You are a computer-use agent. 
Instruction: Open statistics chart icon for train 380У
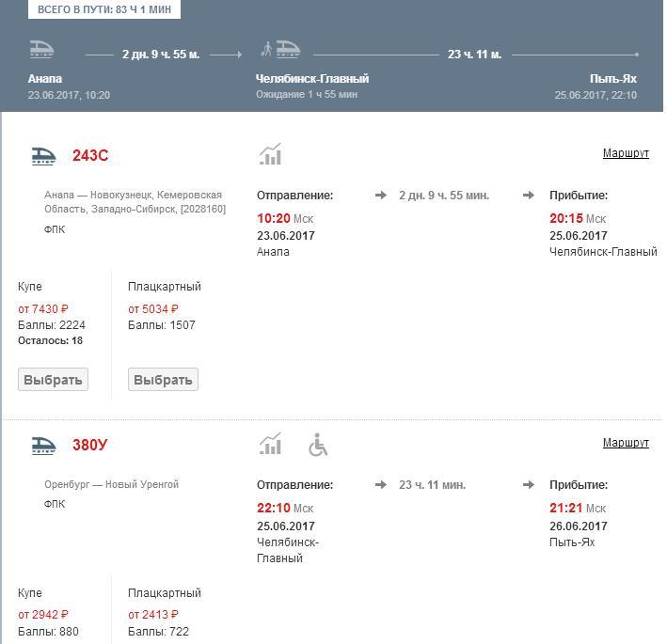pyautogui.click(x=270, y=444)
